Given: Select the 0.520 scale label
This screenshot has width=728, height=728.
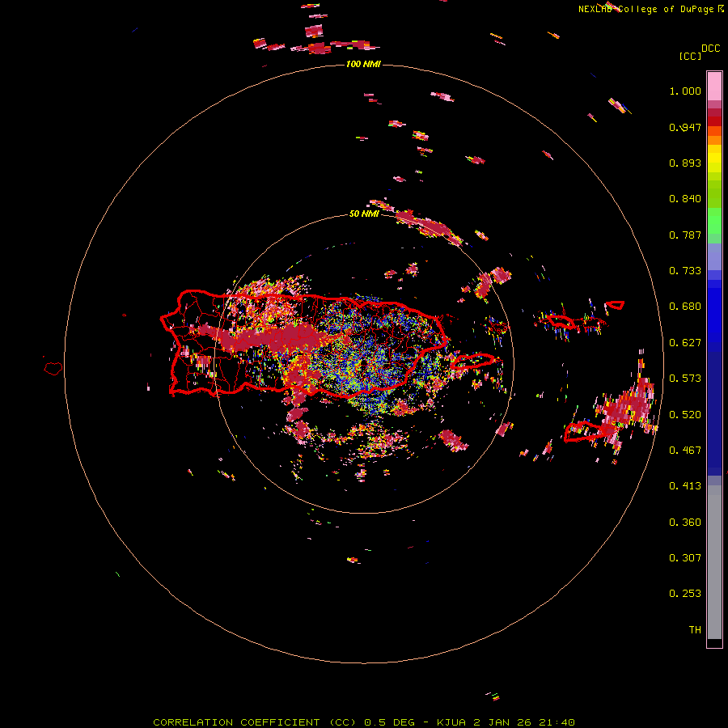Looking at the screenshot, I should pos(685,415).
